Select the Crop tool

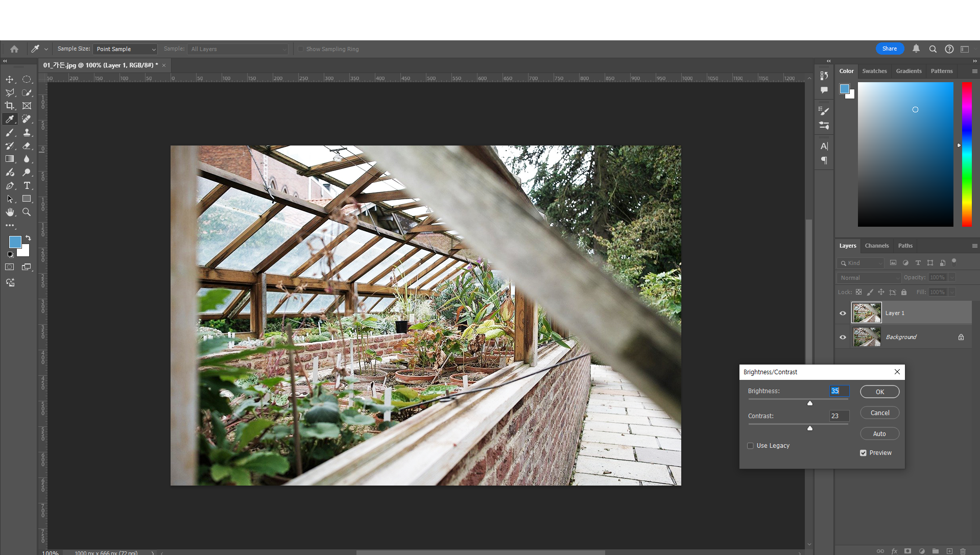[10, 106]
